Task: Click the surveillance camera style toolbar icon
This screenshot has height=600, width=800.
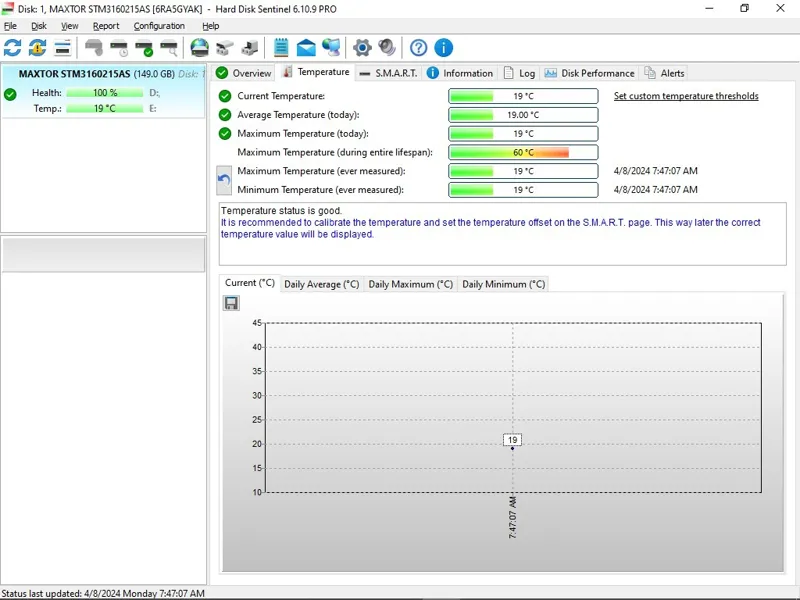Action: coord(224,48)
